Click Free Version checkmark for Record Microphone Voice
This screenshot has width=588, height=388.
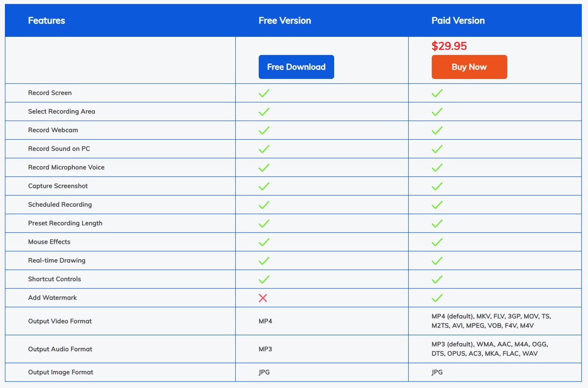pos(264,168)
